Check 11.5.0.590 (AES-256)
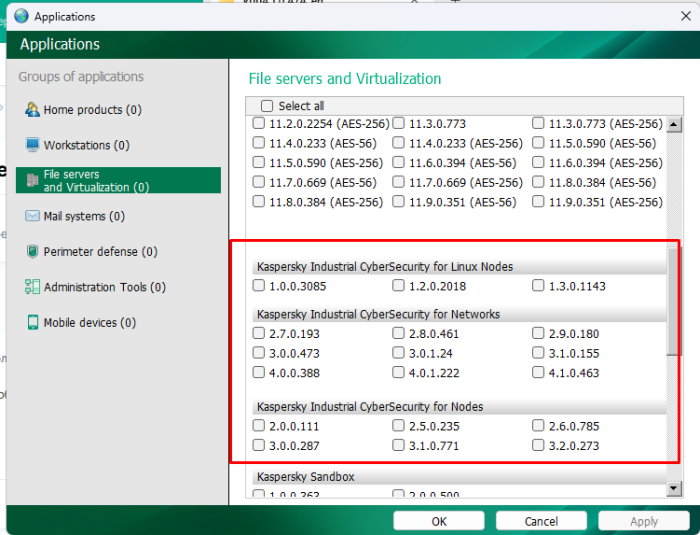 [x=258, y=163]
